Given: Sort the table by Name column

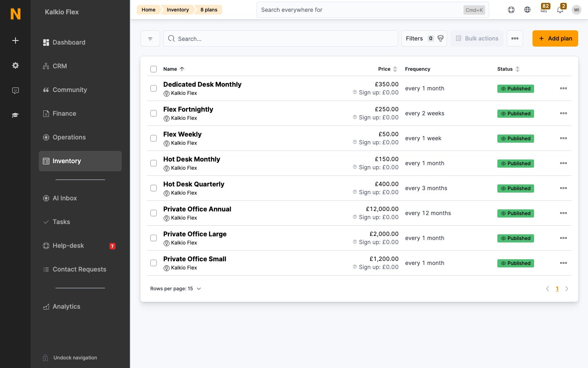Looking at the screenshot, I should pos(174,69).
